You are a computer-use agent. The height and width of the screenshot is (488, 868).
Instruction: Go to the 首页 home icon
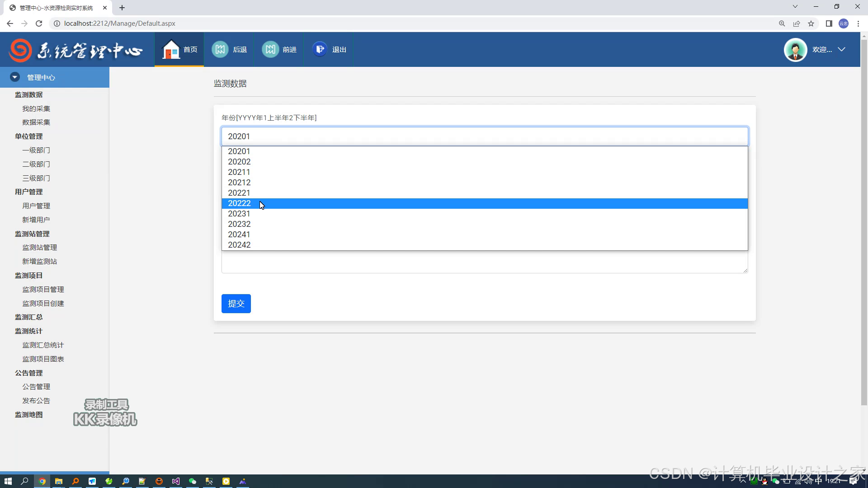pos(171,49)
